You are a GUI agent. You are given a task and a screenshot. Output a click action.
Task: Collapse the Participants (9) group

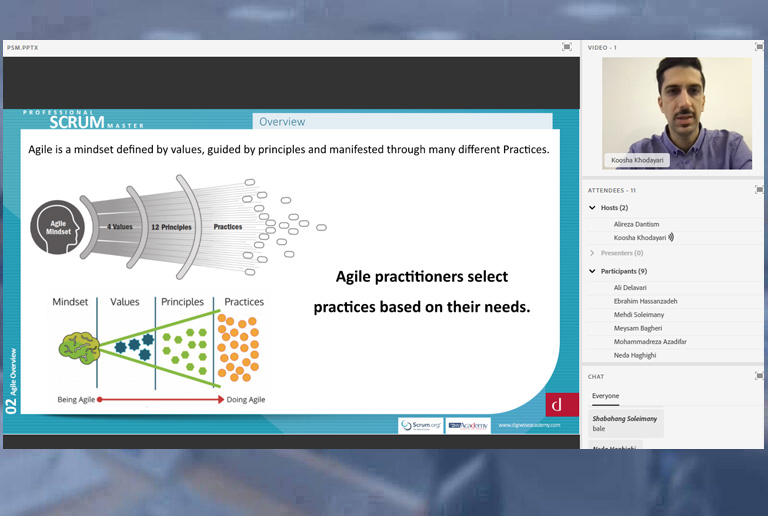pyautogui.click(x=593, y=271)
